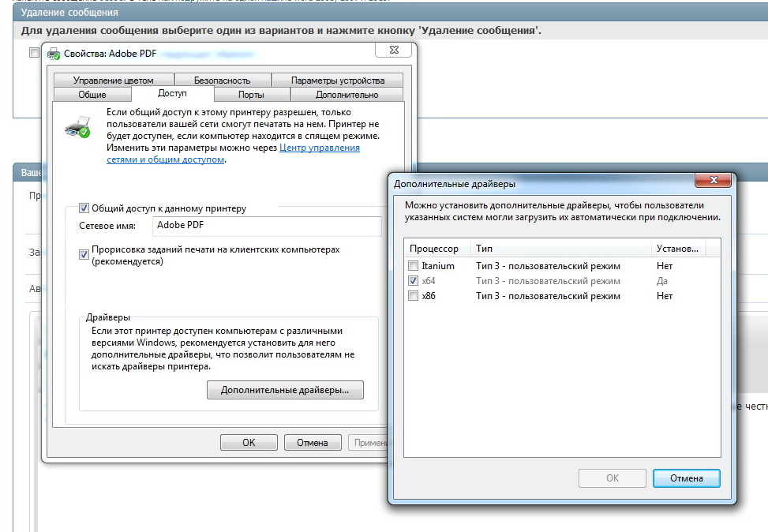Select the x86 row type text

pos(548,296)
